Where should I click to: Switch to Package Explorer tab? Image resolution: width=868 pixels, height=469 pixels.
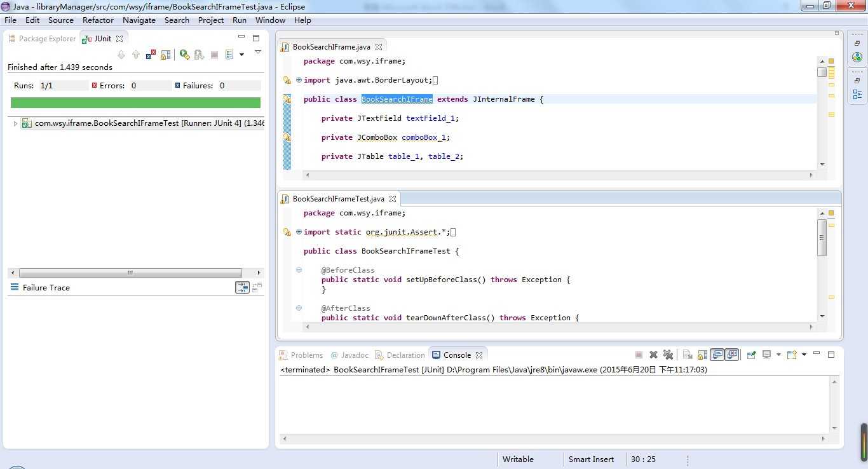tap(42, 39)
